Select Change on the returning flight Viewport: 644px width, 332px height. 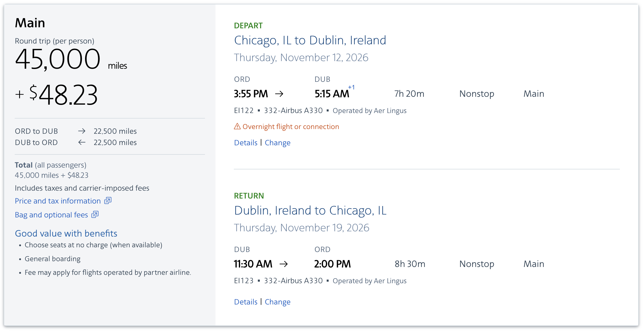tap(278, 302)
